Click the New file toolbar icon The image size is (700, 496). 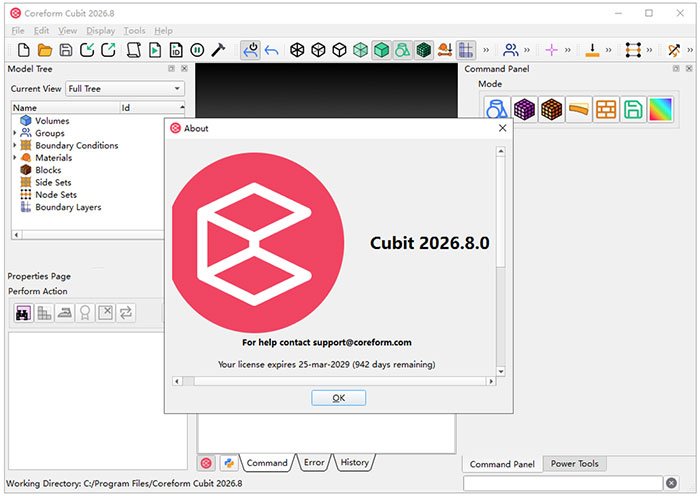click(x=24, y=50)
